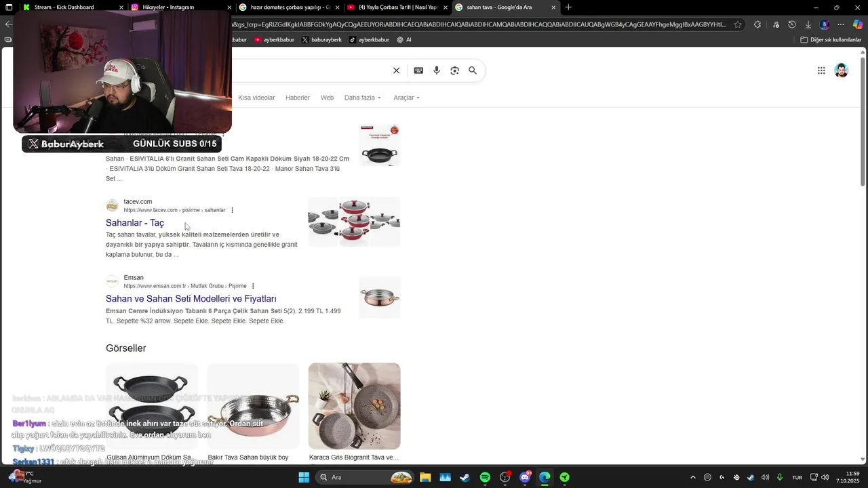Open Spotify from the taskbar
The image size is (868, 488).
485,477
